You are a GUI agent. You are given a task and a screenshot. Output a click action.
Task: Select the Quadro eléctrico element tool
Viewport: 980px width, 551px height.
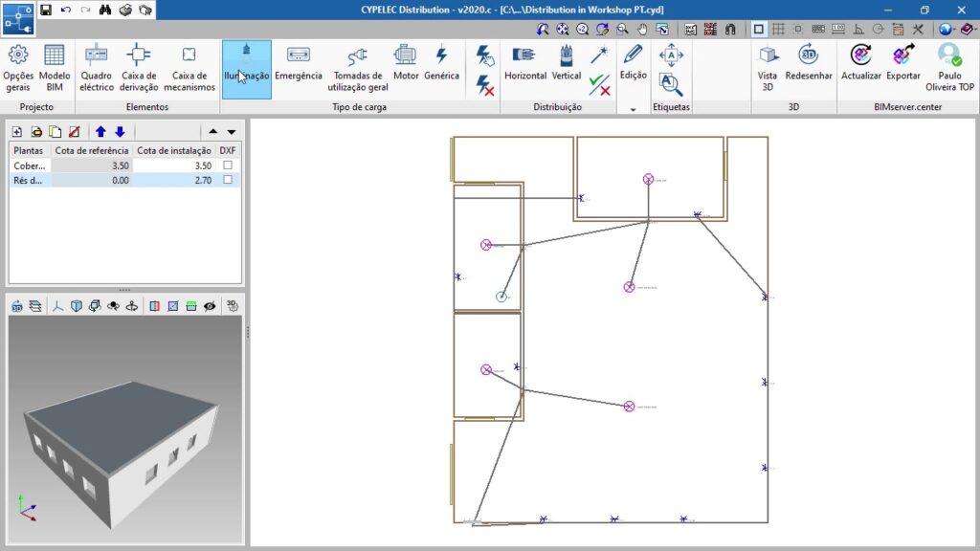[97, 65]
